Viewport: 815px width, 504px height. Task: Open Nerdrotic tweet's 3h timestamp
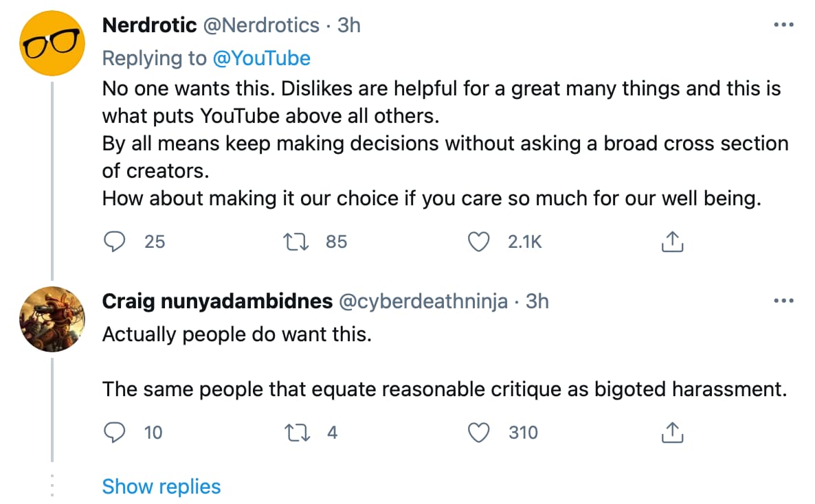[x=349, y=25]
